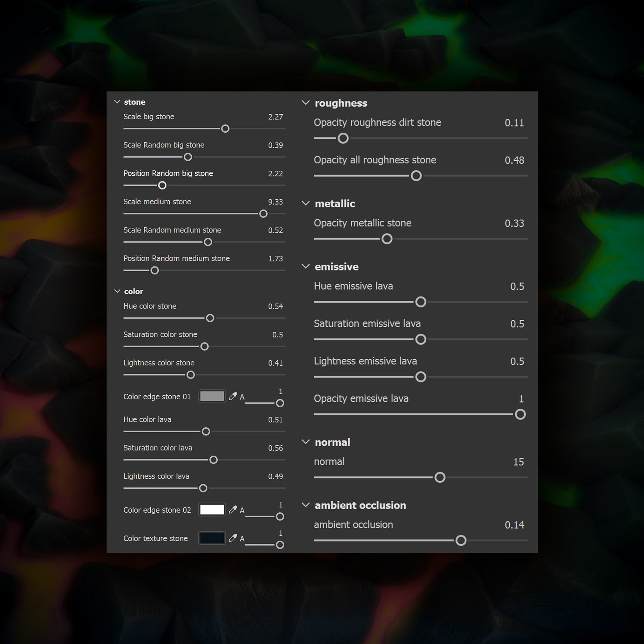The width and height of the screenshot is (644, 644).
Task: Click the normal value field showing 15
Action: pyautogui.click(x=518, y=462)
